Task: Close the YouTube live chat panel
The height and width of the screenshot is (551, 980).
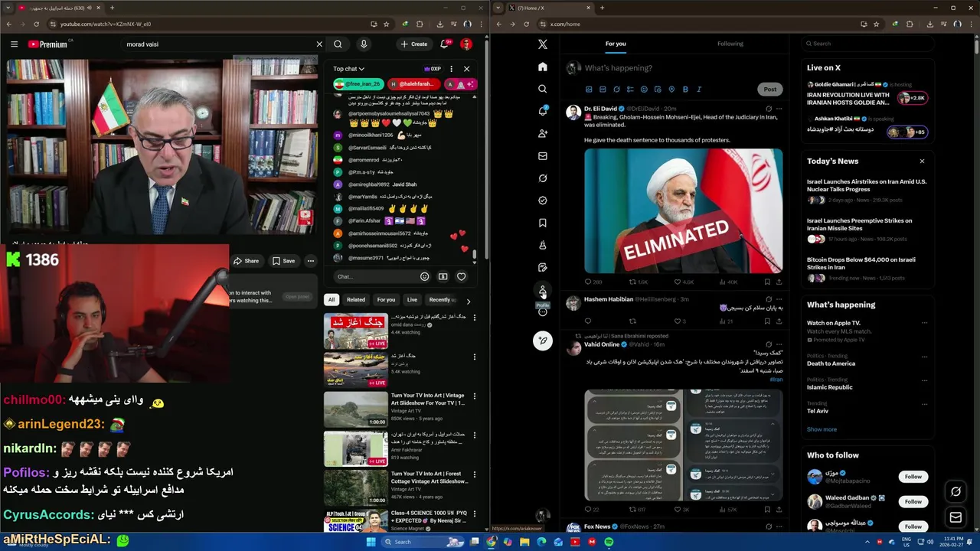Action: coord(466,69)
